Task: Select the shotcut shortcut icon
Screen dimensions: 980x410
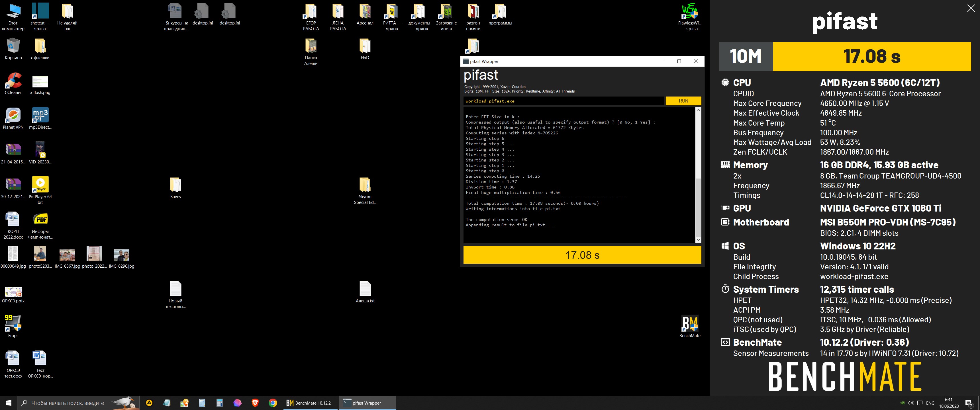Action: coord(40,17)
